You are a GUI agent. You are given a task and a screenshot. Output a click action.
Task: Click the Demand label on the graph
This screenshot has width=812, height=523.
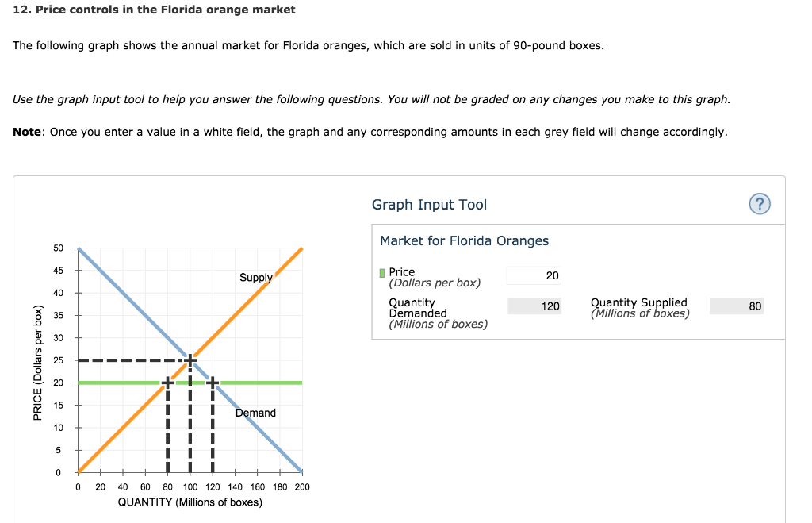click(x=255, y=412)
